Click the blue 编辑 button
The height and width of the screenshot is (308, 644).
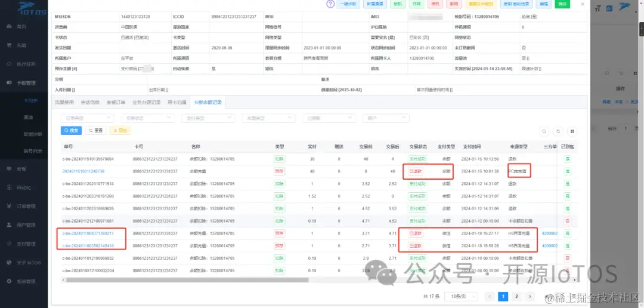pos(544,4)
